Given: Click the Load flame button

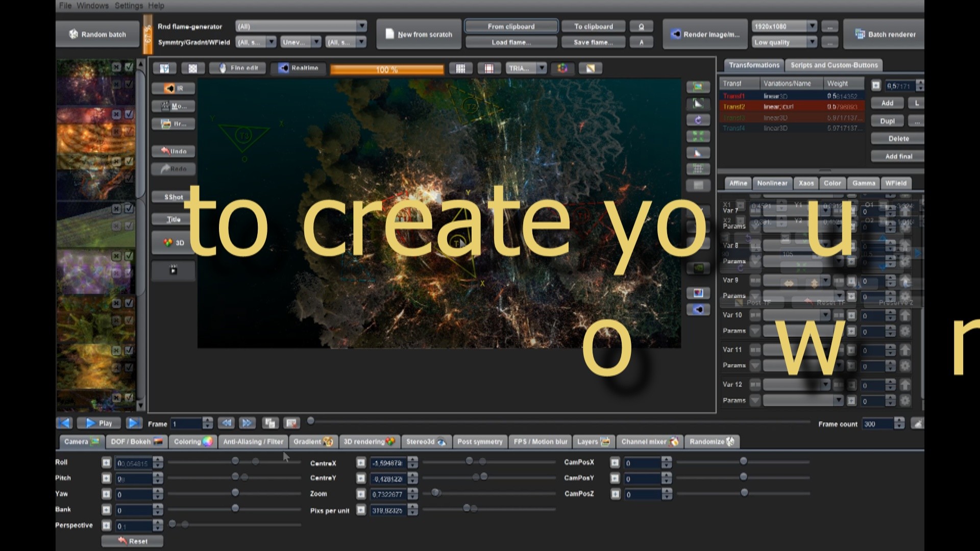Looking at the screenshot, I should [511, 42].
